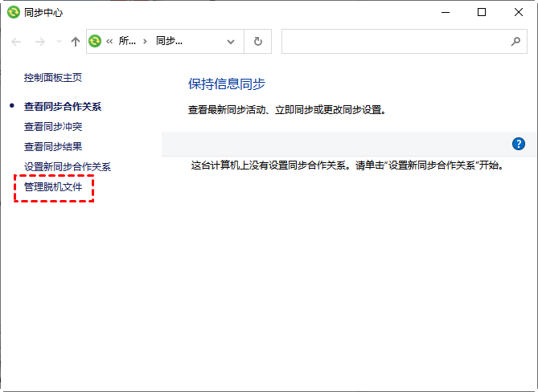Click the Back navigation arrow
This screenshot has height=392, width=538.
tap(17, 41)
